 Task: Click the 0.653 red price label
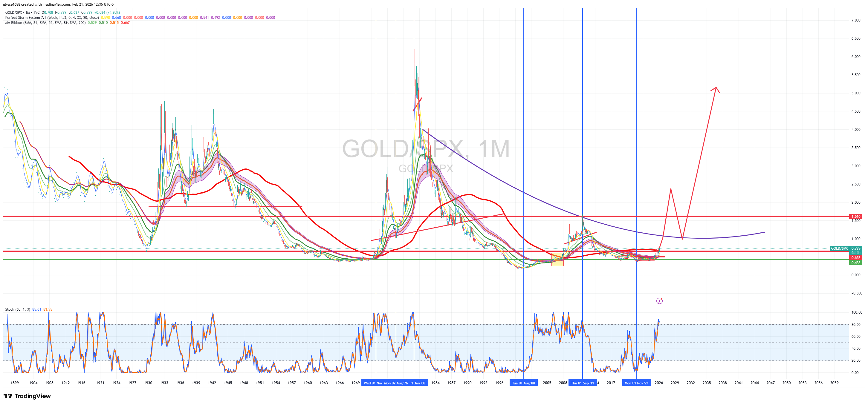[855, 257]
